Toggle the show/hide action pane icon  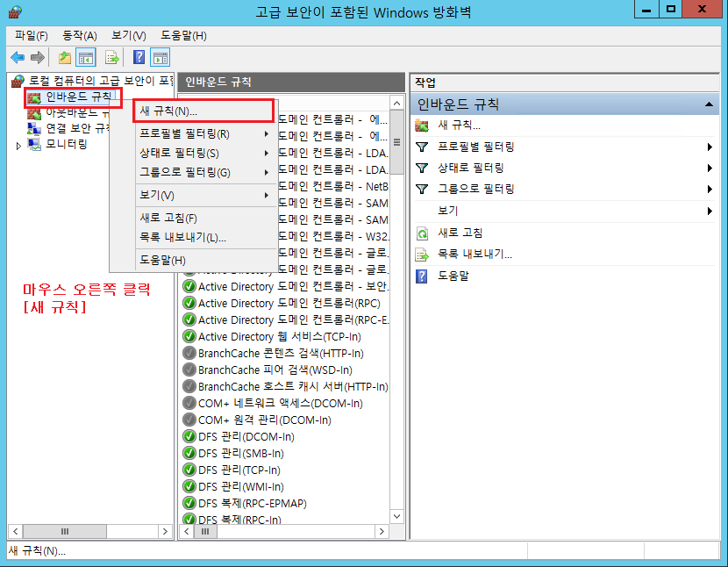pyautogui.click(x=161, y=58)
